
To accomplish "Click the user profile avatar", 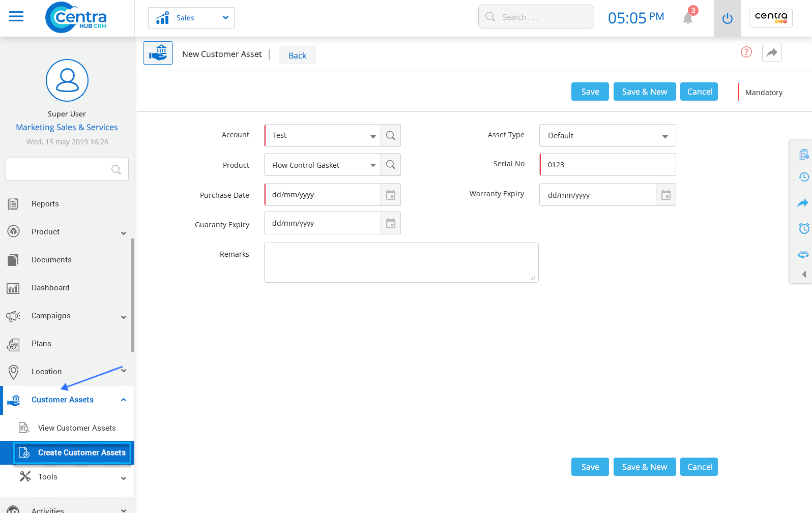I will [67, 80].
